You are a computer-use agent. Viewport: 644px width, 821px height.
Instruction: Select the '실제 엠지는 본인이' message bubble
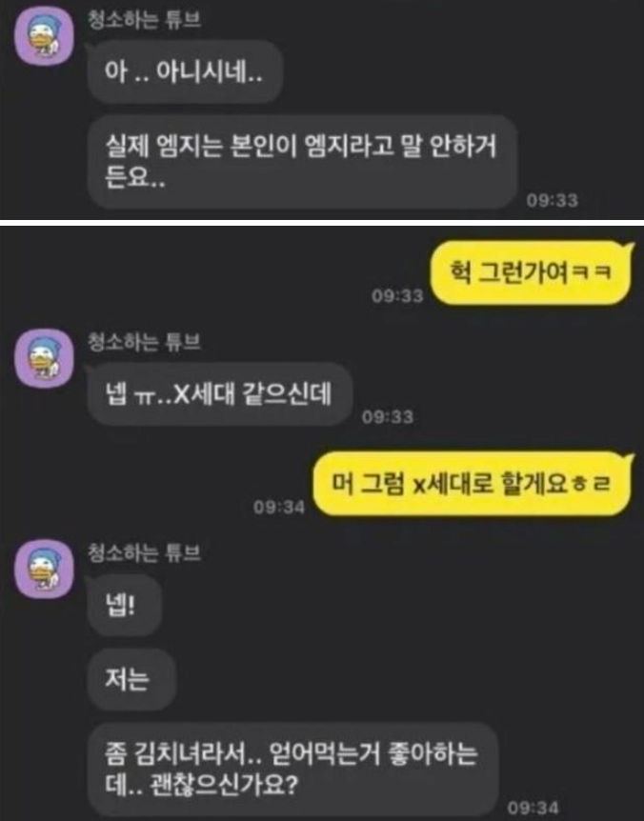[302, 162]
